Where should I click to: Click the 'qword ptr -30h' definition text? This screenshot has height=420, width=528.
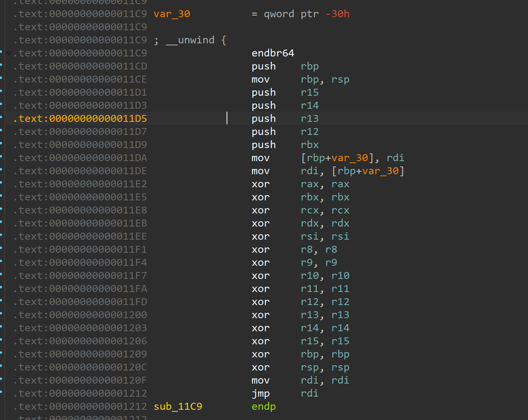pyautogui.click(x=306, y=14)
